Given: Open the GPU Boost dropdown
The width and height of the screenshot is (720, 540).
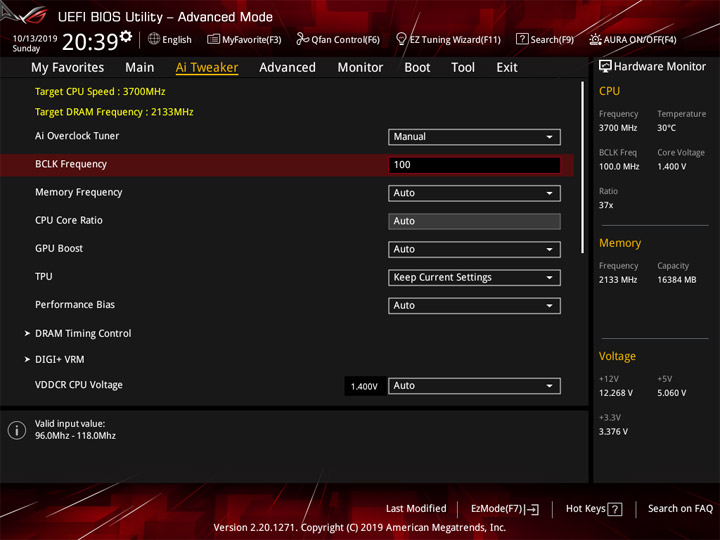Looking at the screenshot, I should [474, 249].
